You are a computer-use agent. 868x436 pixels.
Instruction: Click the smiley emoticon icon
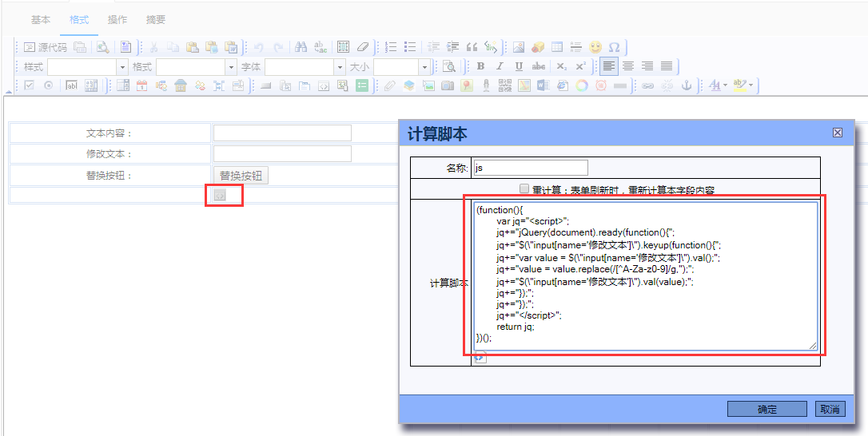[595, 47]
